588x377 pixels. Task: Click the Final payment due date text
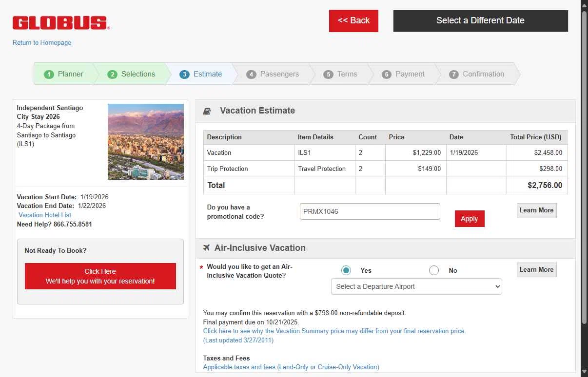tap(251, 322)
